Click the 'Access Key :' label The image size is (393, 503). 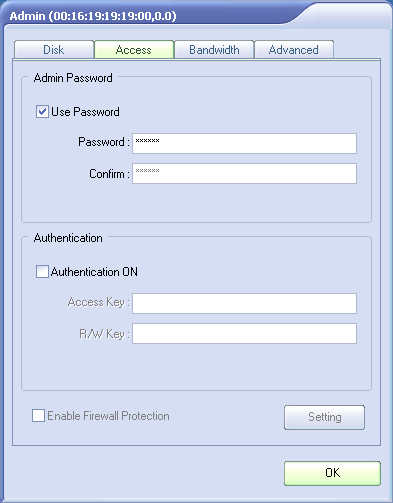point(98,302)
